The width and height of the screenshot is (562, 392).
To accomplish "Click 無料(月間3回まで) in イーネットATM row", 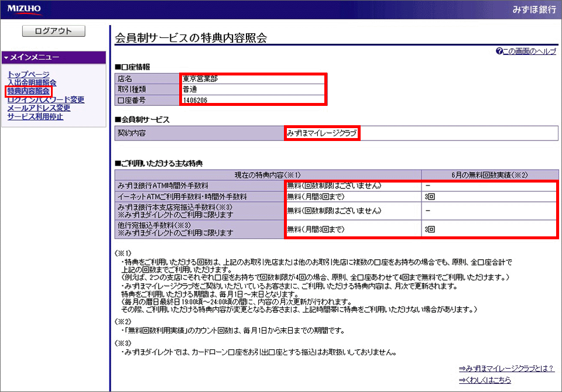I will [x=316, y=197].
